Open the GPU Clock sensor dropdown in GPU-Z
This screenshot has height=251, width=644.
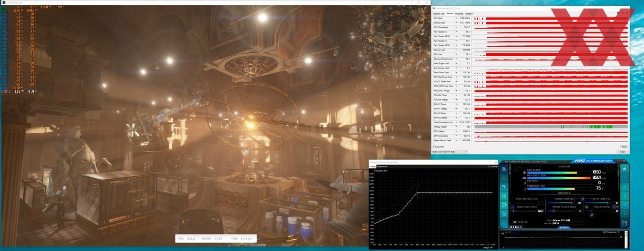[x=456, y=18]
